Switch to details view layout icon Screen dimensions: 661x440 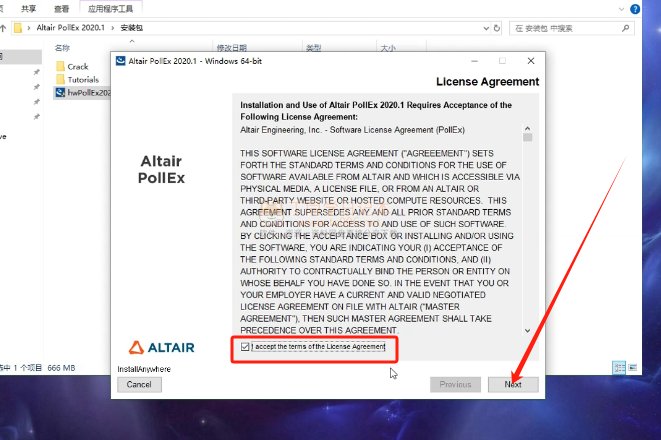[619, 368]
